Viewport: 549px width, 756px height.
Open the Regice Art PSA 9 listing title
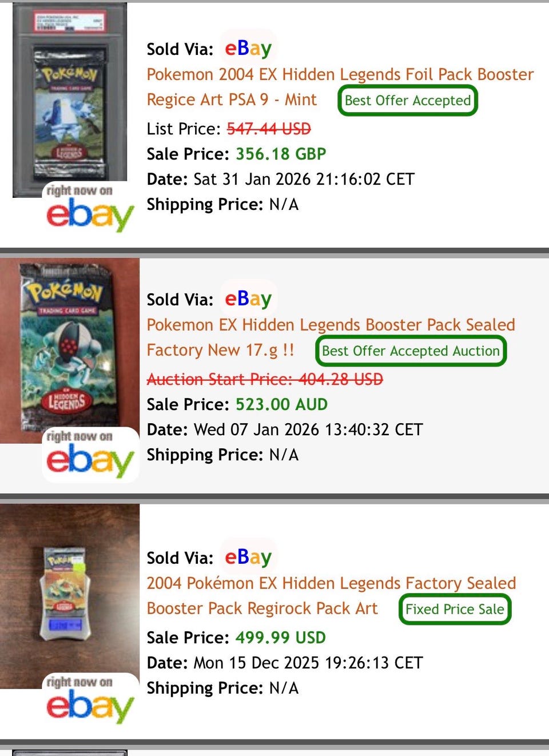coord(340,87)
